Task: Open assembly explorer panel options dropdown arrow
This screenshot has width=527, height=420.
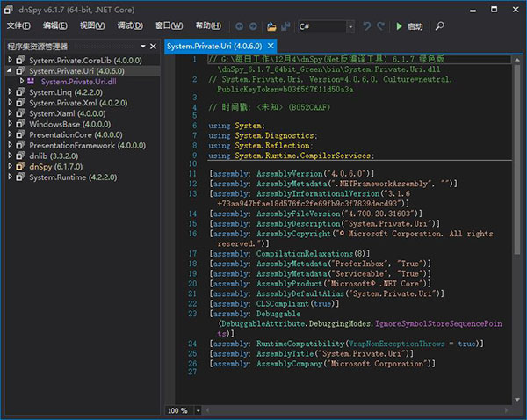Action: [x=143, y=46]
